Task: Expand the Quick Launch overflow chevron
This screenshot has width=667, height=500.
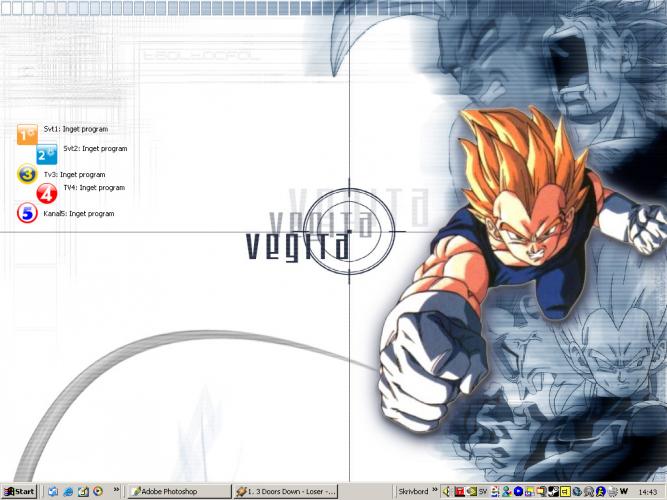Action: (117, 492)
